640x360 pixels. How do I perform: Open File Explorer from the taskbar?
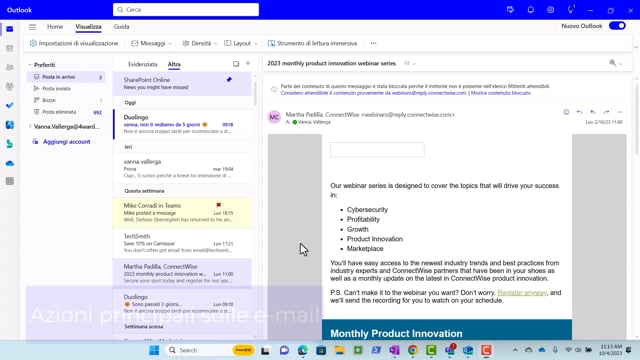pos(339,350)
